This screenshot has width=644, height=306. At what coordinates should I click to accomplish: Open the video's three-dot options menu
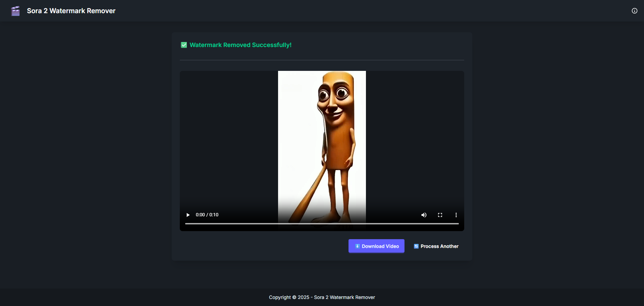point(456,215)
